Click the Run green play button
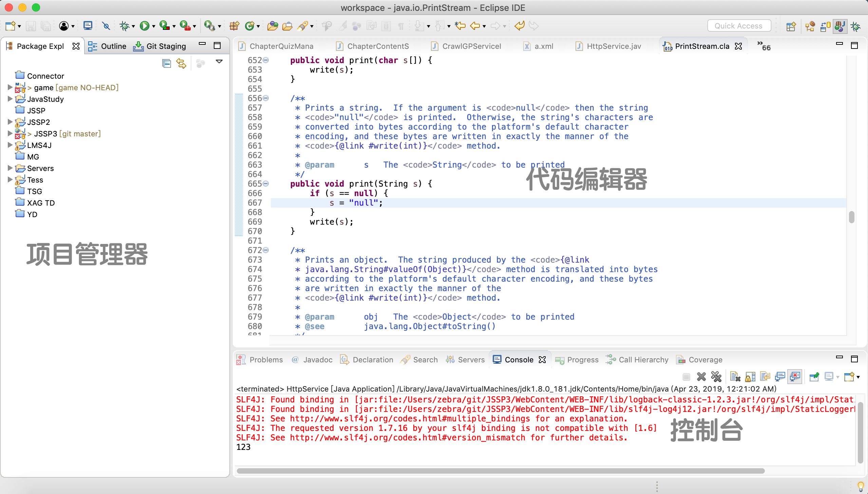This screenshot has width=868, height=494. tap(145, 26)
